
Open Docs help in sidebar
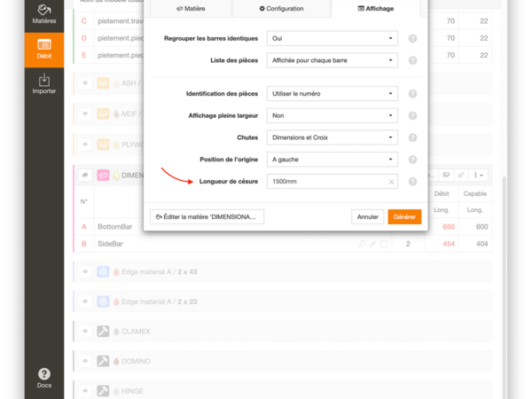[43, 379]
